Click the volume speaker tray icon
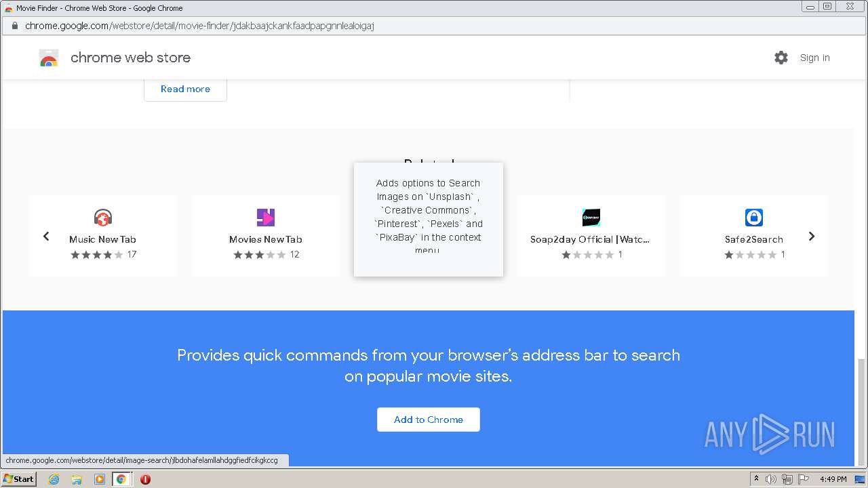 [x=771, y=479]
